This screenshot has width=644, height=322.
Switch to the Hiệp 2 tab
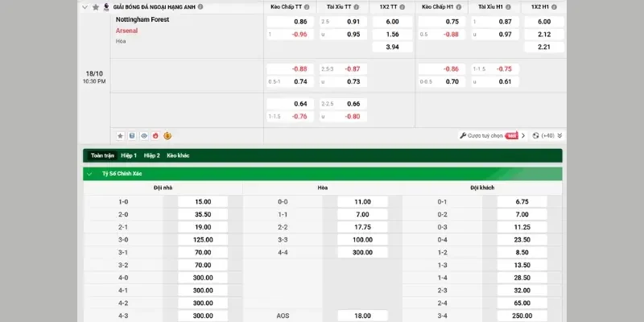pyautogui.click(x=152, y=155)
